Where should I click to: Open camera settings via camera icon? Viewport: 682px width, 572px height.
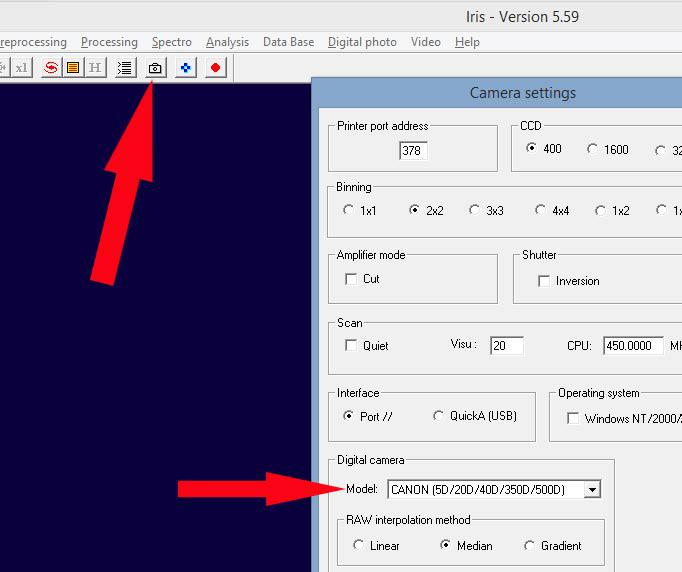pyautogui.click(x=155, y=68)
